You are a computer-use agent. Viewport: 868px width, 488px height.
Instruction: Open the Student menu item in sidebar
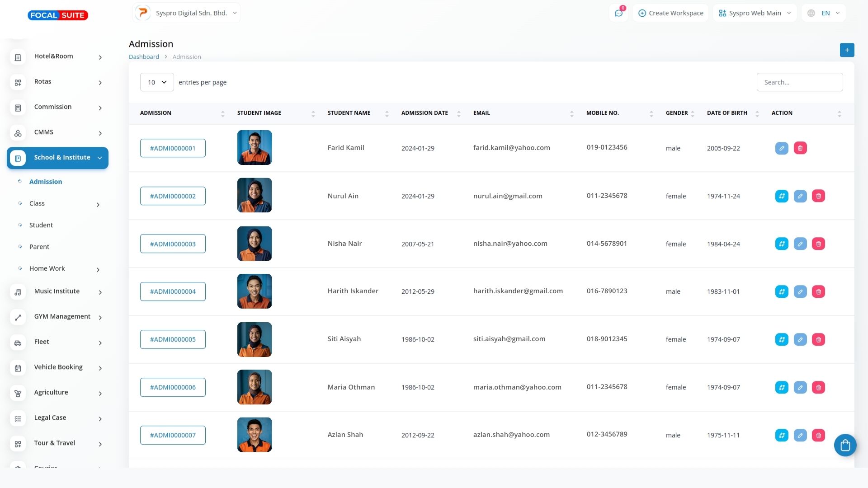coord(41,225)
